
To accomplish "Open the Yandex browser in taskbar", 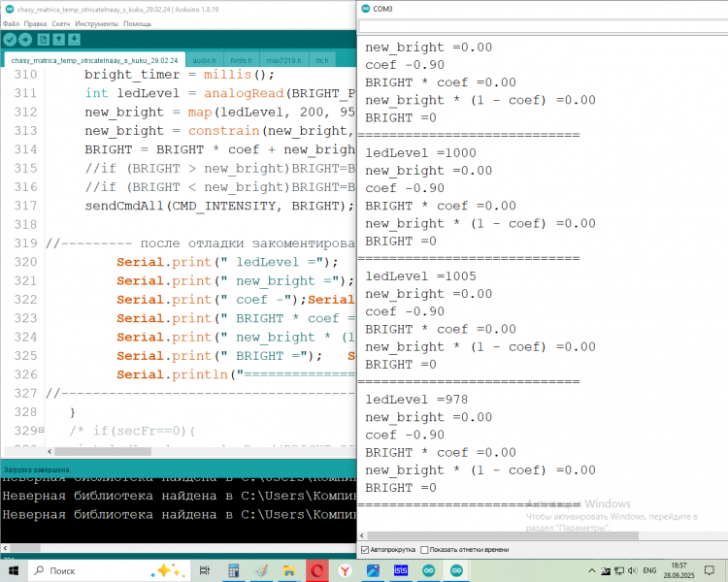I will pyautogui.click(x=346, y=570).
